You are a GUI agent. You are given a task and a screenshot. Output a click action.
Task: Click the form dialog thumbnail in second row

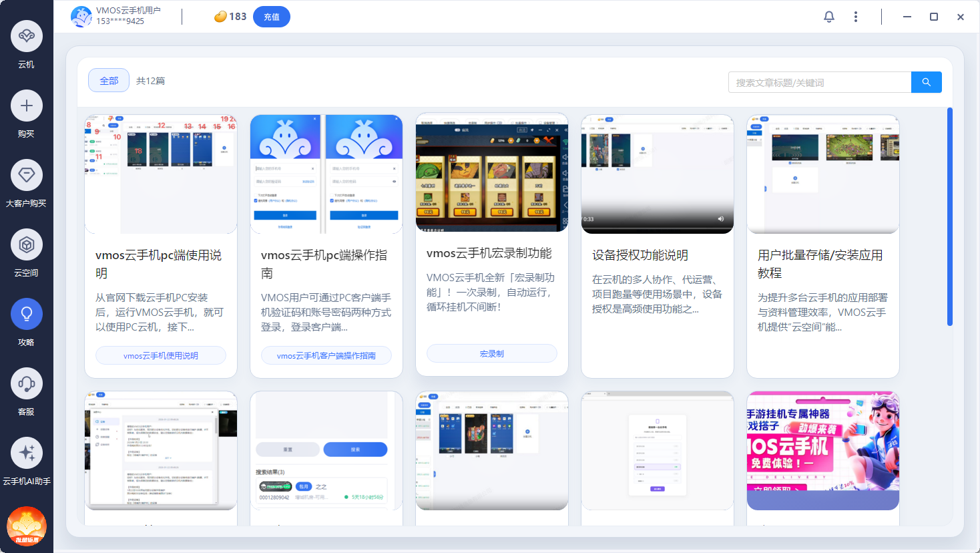click(x=658, y=450)
